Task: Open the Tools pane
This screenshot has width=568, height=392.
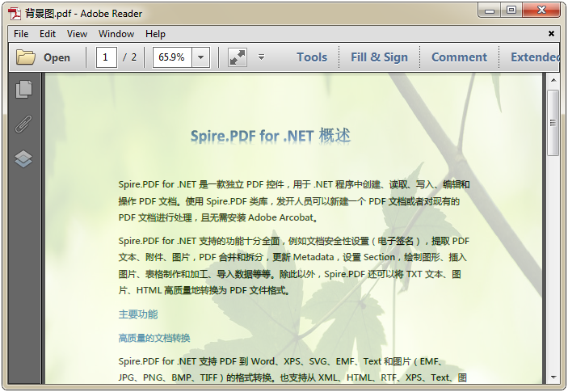Action: point(312,57)
